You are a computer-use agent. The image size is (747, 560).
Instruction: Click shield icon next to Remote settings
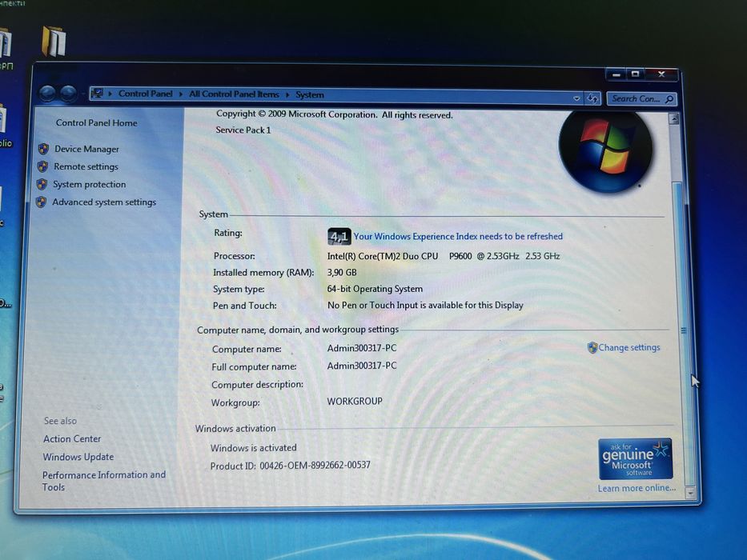42,166
